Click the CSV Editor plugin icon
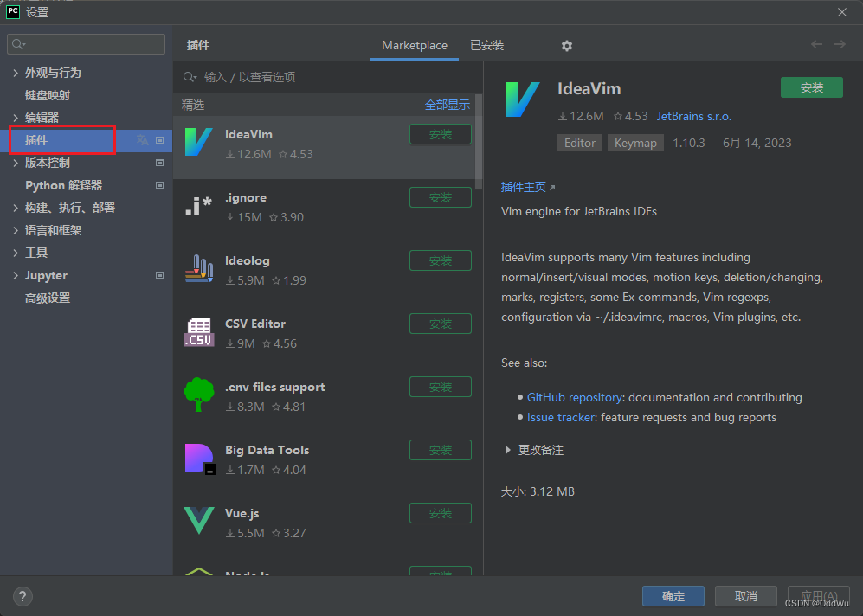The image size is (863, 616). 199,331
